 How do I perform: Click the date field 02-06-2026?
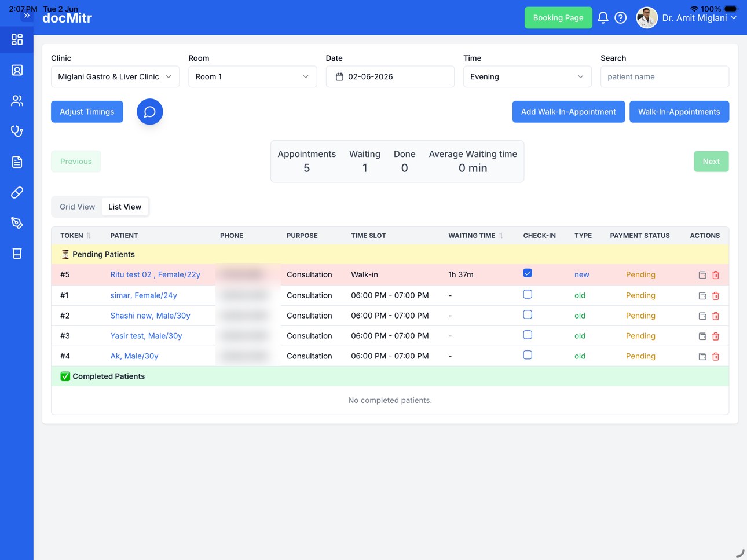(x=390, y=76)
